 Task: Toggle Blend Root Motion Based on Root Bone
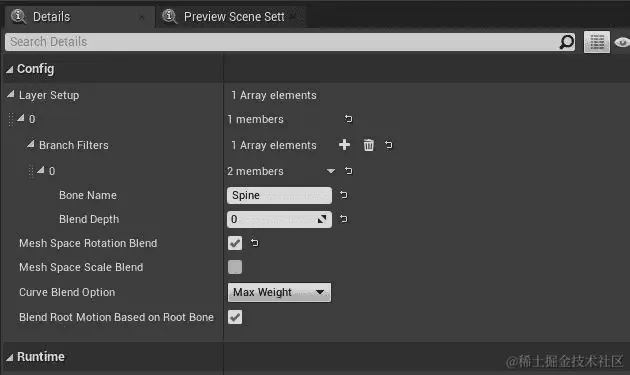coord(235,317)
